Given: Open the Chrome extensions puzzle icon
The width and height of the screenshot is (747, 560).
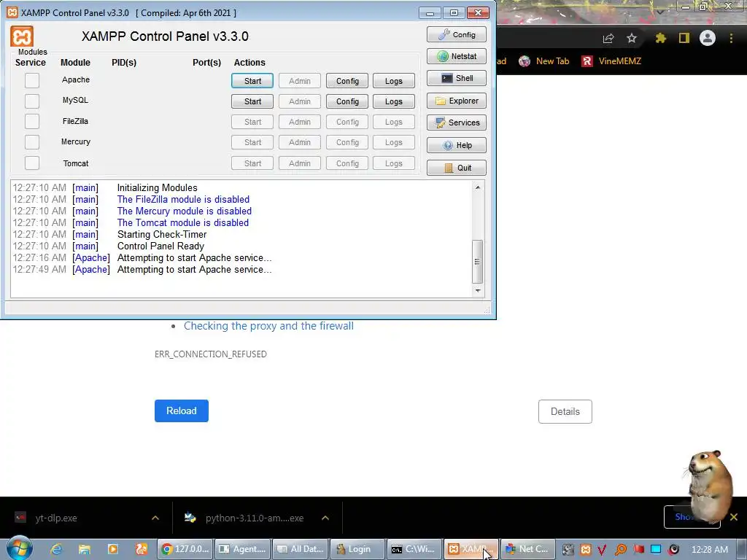Looking at the screenshot, I should (x=660, y=38).
